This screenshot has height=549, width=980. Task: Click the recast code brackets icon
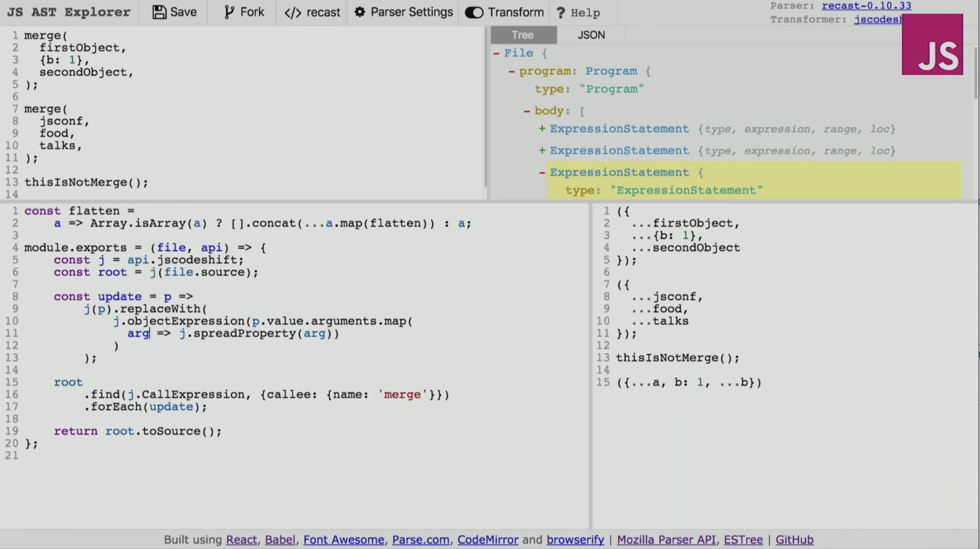(293, 13)
